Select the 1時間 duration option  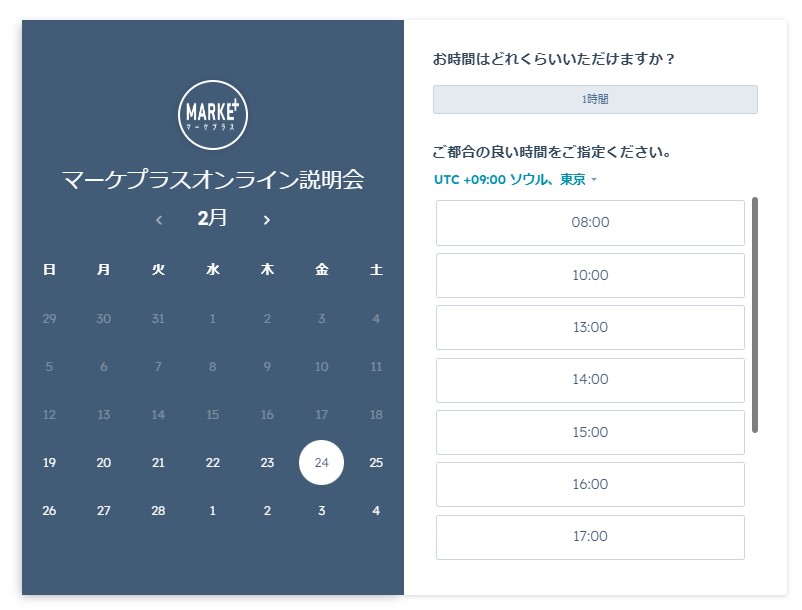click(x=595, y=99)
